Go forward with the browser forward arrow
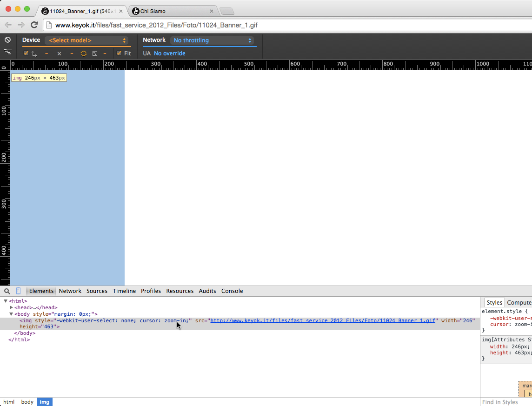Screen dimensions: 532x406 (x=21, y=25)
